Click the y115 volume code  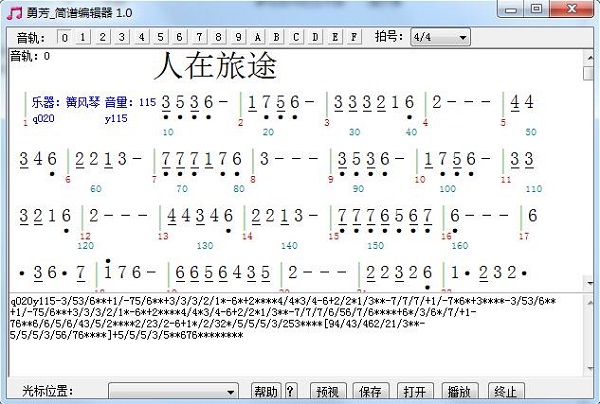click(116, 119)
